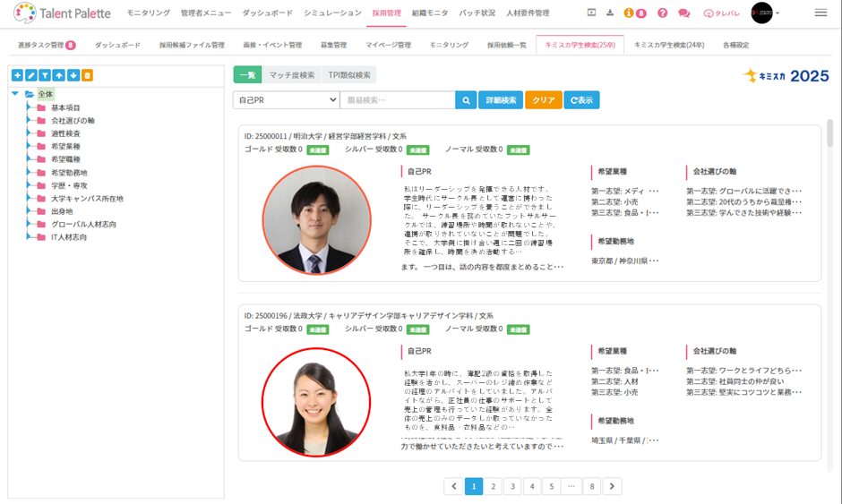This screenshot has height=504, width=842.
Task: Expand the 適性検査 folder in tree
Action: tap(29, 133)
